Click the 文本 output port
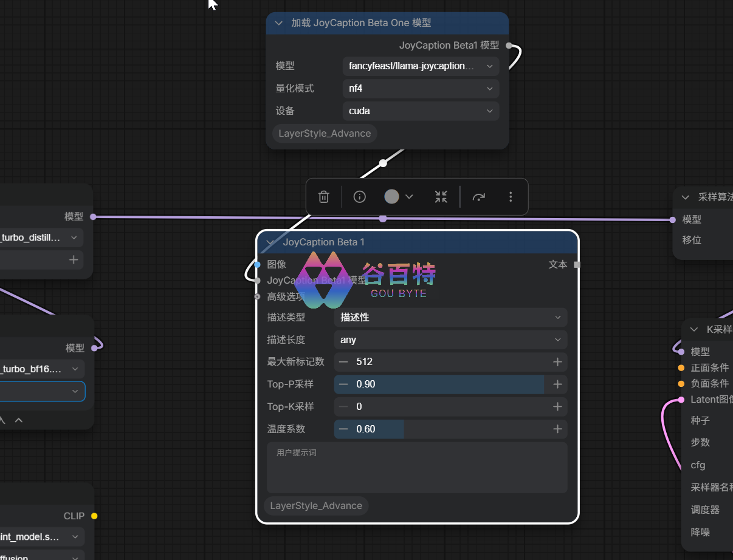The width and height of the screenshot is (733, 560). [x=577, y=265]
